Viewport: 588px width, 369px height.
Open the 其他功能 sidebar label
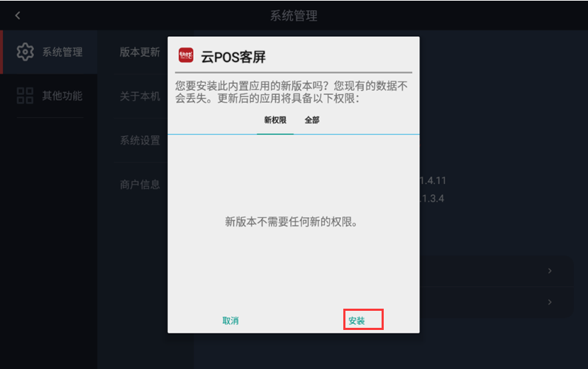(62, 96)
